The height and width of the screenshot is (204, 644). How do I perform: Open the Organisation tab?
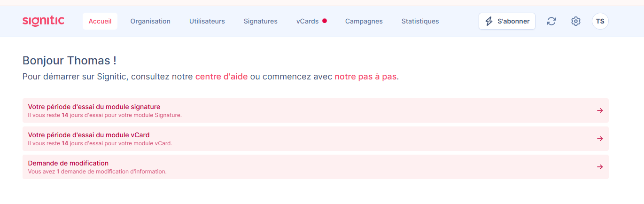150,21
